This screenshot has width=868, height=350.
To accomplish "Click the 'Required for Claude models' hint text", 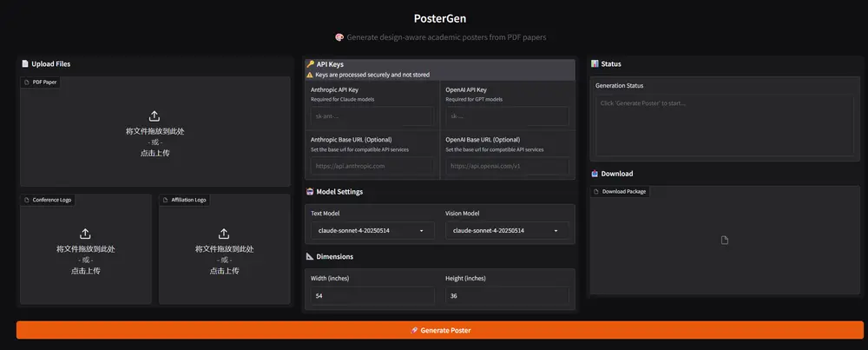I will (x=343, y=100).
